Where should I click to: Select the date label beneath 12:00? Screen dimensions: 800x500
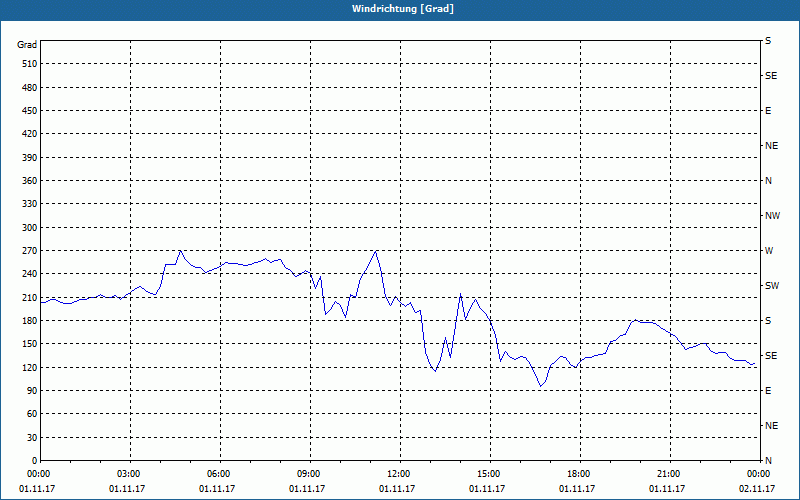coord(397,489)
